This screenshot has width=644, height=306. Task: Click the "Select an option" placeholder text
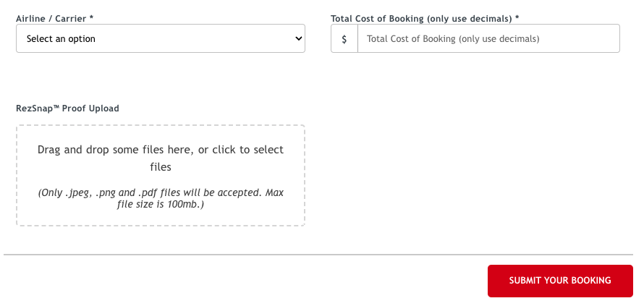[x=61, y=38]
